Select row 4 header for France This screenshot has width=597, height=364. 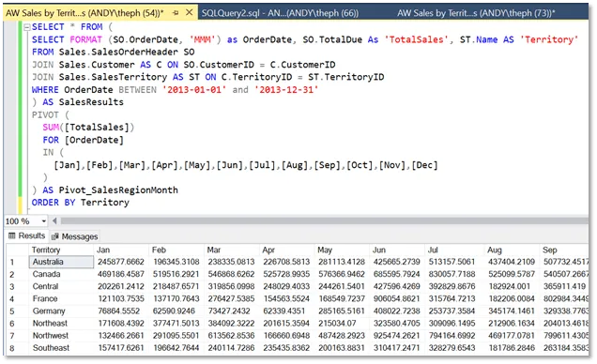(17, 299)
